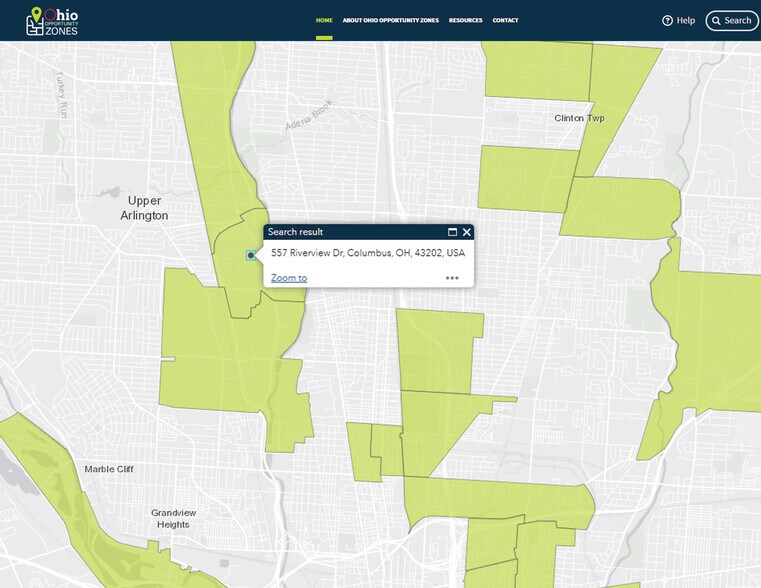Click the Grandview Heights map label
This screenshot has width=761, height=588.
171,518
